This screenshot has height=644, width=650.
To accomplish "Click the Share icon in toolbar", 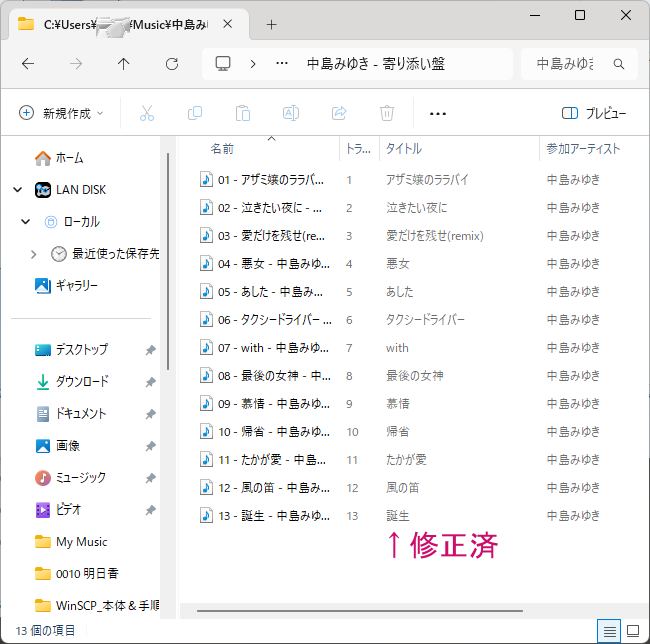I will coord(339,113).
